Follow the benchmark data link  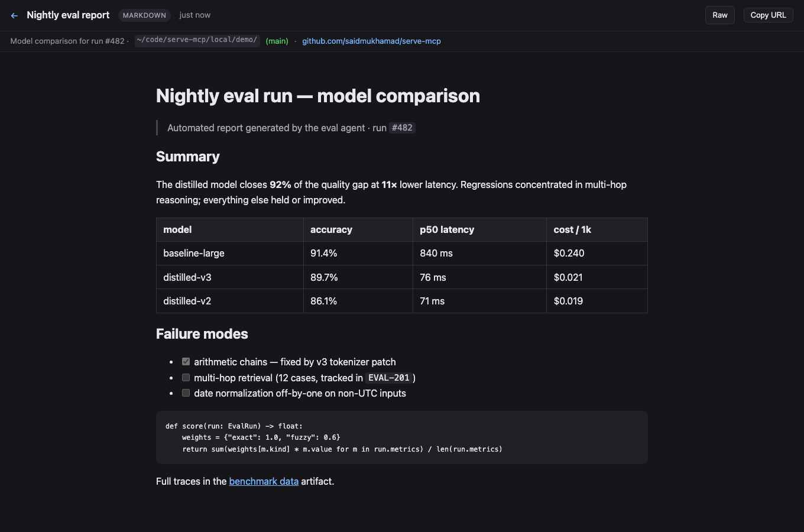[x=264, y=481]
